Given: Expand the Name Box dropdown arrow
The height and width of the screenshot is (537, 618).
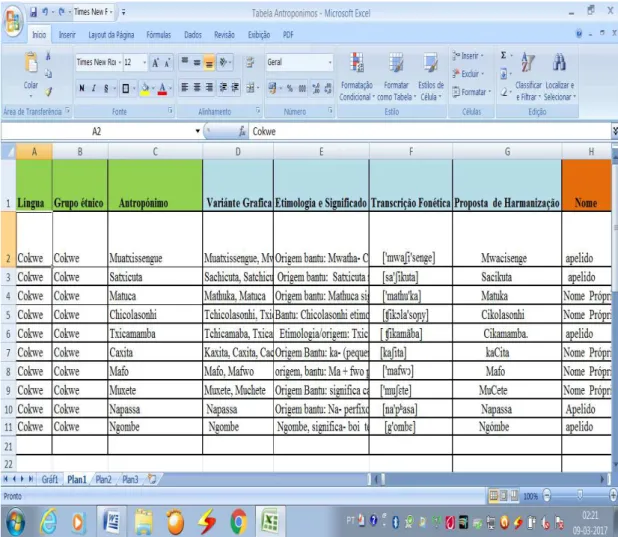Looking at the screenshot, I should coord(197,131).
